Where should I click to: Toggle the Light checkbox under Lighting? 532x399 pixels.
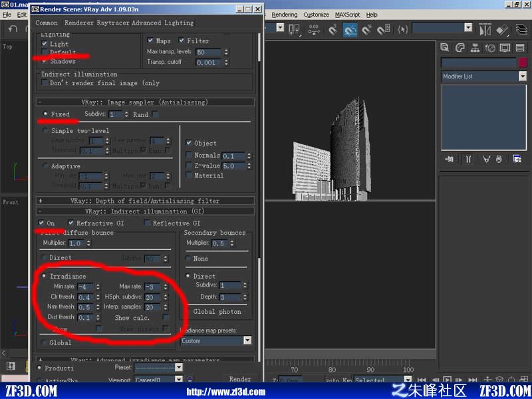[45, 43]
